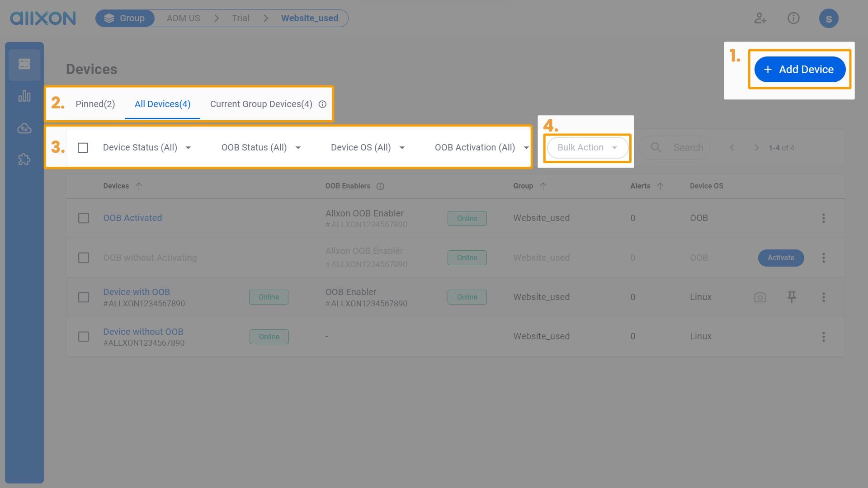868x488 pixels.
Task: Check the checkbox for Device without OOB
Action: click(x=83, y=337)
